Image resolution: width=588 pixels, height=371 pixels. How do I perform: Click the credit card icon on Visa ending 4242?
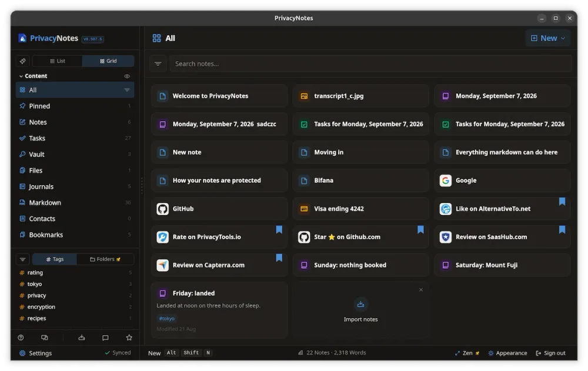[304, 209]
